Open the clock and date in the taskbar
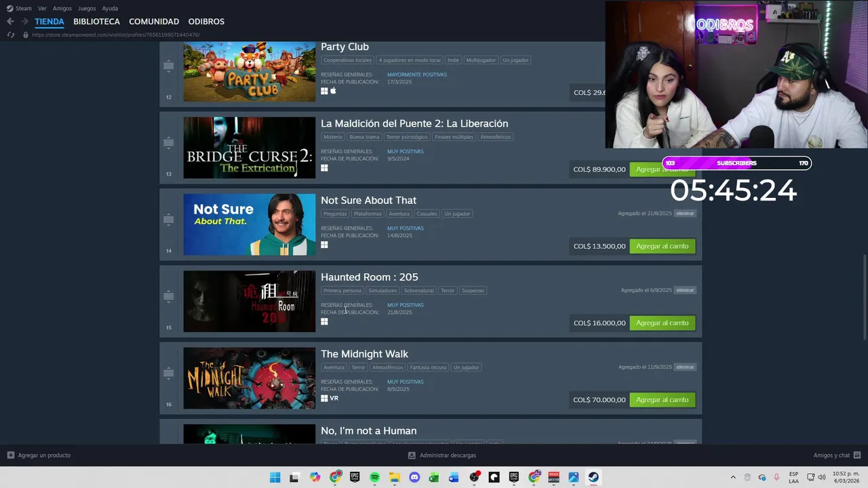This screenshot has width=868, height=488. (x=845, y=477)
